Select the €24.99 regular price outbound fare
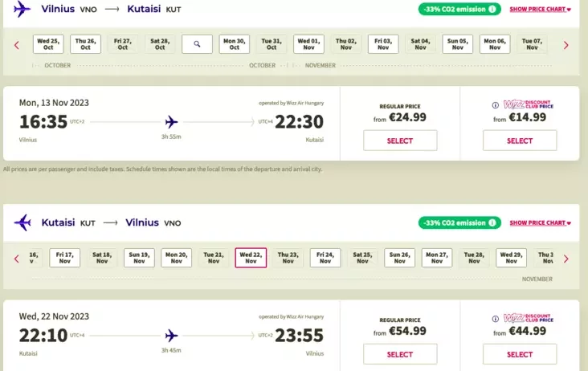 (x=400, y=141)
